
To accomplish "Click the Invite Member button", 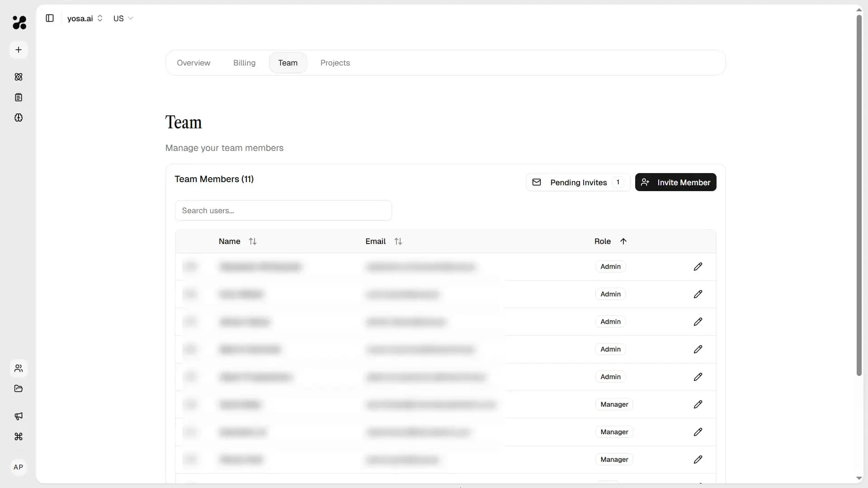I will (676, 182).
